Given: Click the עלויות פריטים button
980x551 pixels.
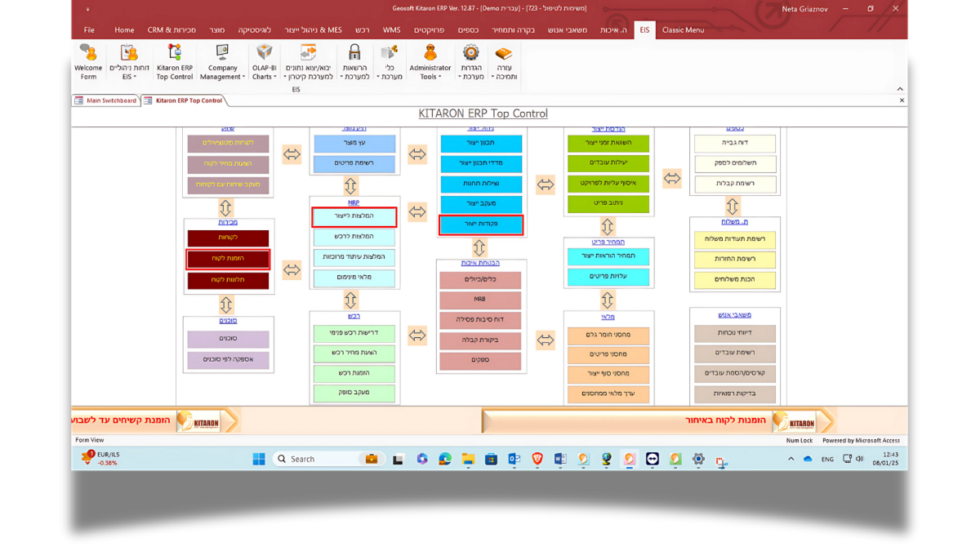Looking at the screenshot, I should (x=608, y=277).
